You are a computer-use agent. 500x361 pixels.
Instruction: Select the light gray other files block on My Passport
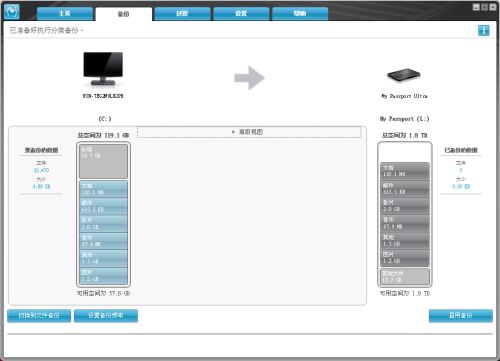pos(405,276)
